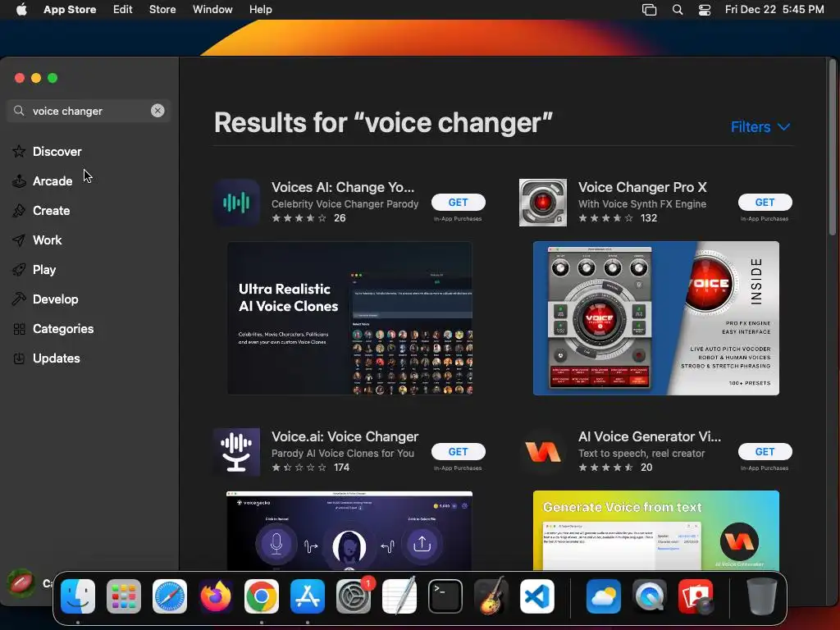Open the Store menu
Image resolution: width=840 pixels, height=630 pixels.
point(162,9)
